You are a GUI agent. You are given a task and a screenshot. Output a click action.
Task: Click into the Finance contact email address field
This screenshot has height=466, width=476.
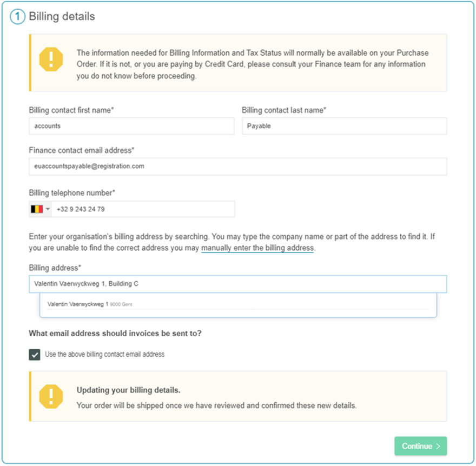tap(237, 167)
